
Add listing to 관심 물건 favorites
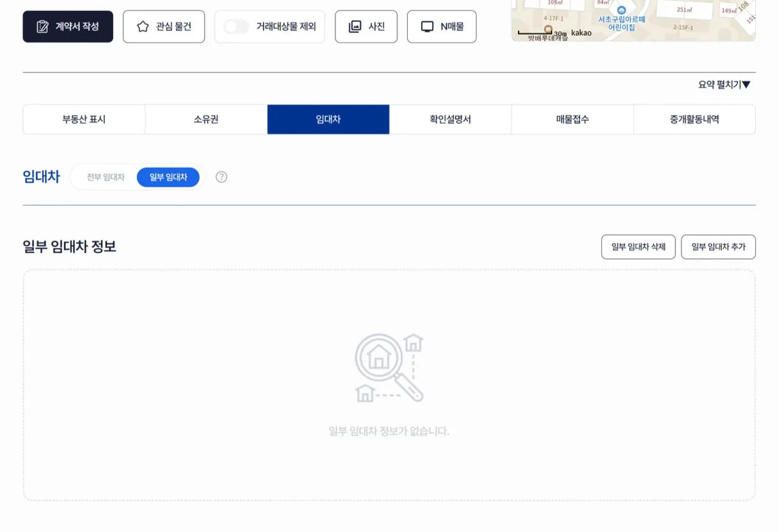(164, 26)
